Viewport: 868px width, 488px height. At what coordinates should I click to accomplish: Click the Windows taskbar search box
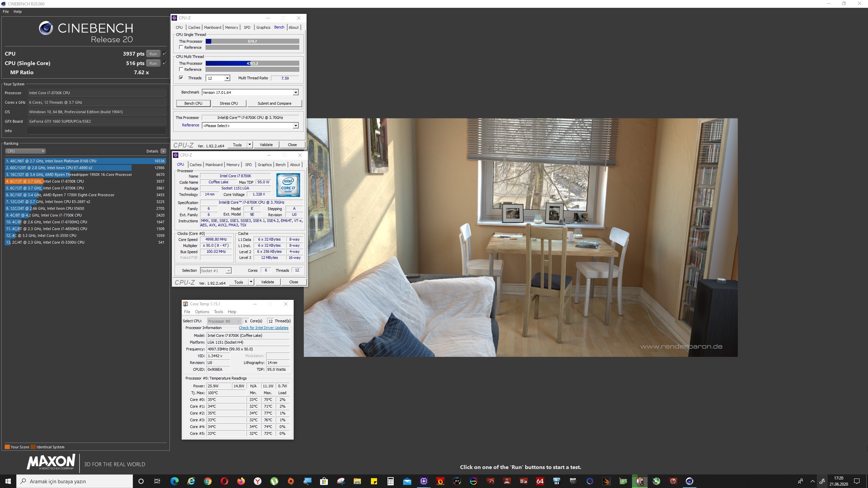point(75,481)
